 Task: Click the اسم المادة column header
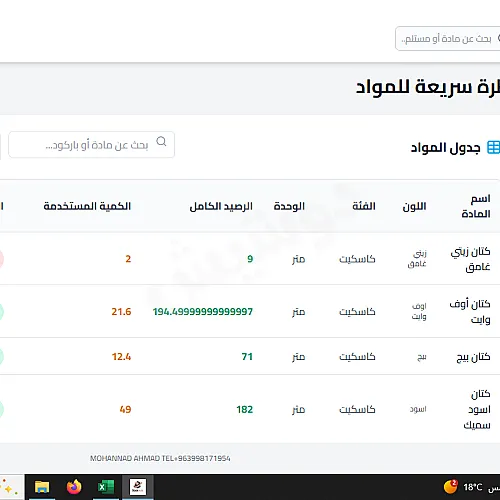coord(476,206)
